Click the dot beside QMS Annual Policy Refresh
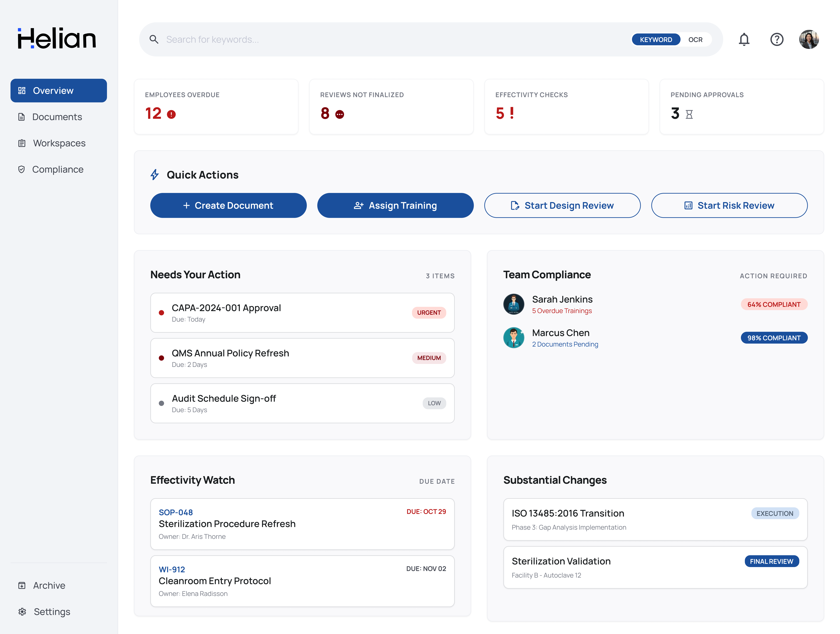 point(161,358)
